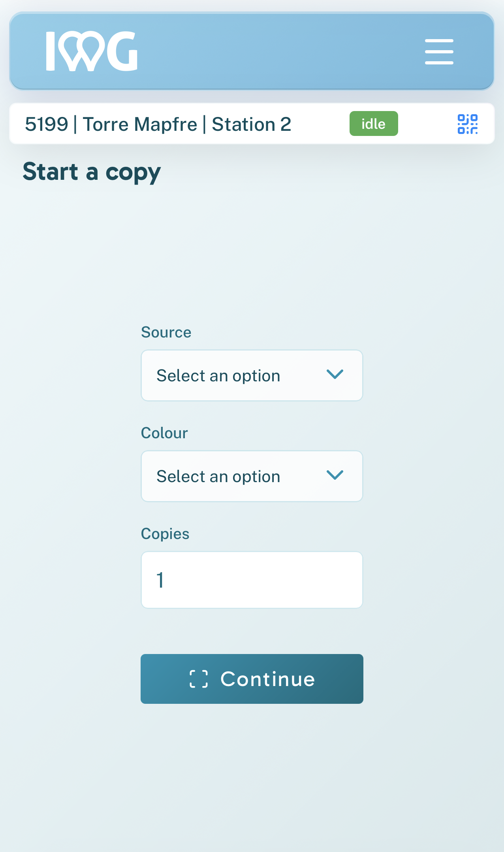Click the "Station 2" text
The width and height of the screenshot is (504, 852).
pyautogui.click(x=251, y=124)
